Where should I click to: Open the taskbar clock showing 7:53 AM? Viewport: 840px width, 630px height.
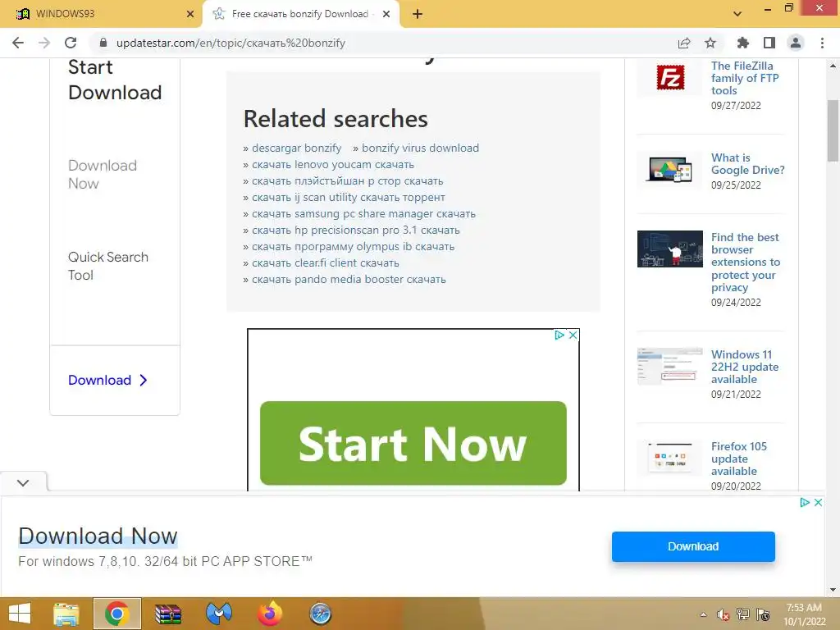[x=804, y=614]
